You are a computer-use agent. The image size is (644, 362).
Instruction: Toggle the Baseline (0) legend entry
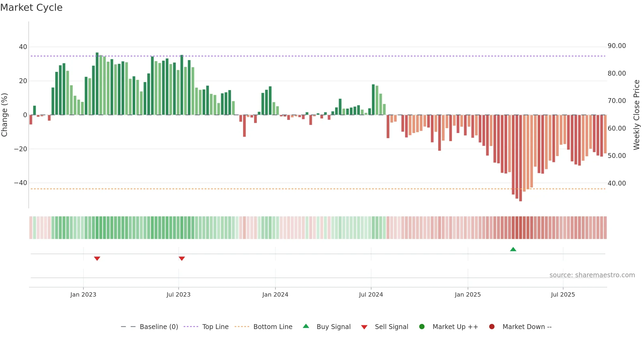click(149, 327)
